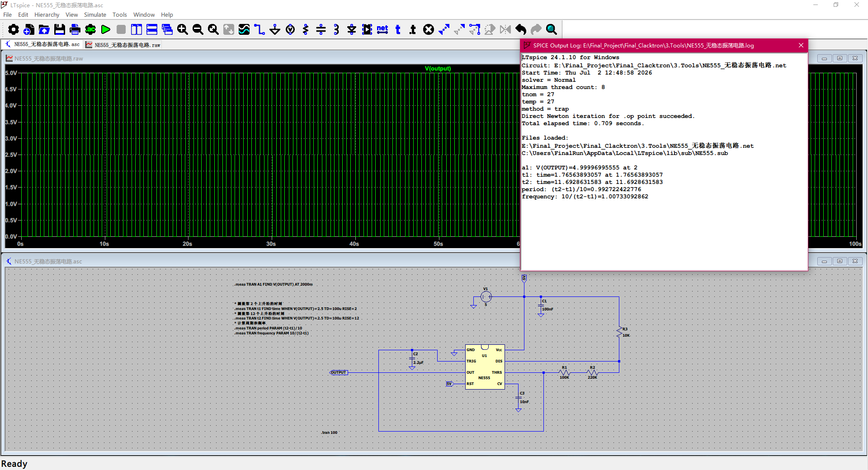Click the Net label tool
Image resolution: width=868 pixels, height=470 pixels.
[382, 30]
